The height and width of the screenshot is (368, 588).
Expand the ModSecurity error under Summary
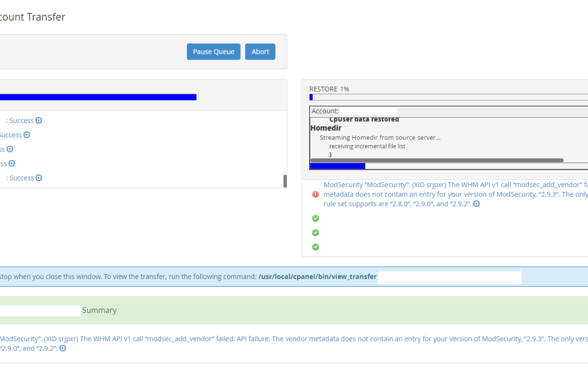(x=63, y=348)
